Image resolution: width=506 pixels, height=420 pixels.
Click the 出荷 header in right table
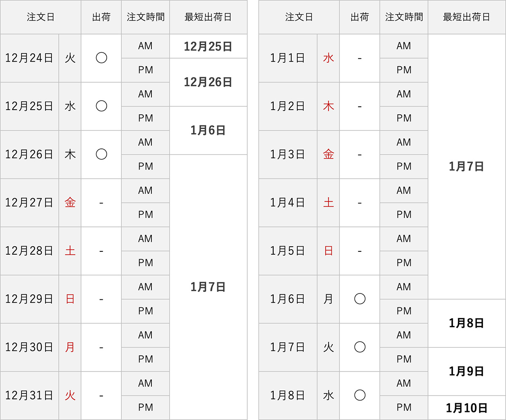tap(359, 17)
